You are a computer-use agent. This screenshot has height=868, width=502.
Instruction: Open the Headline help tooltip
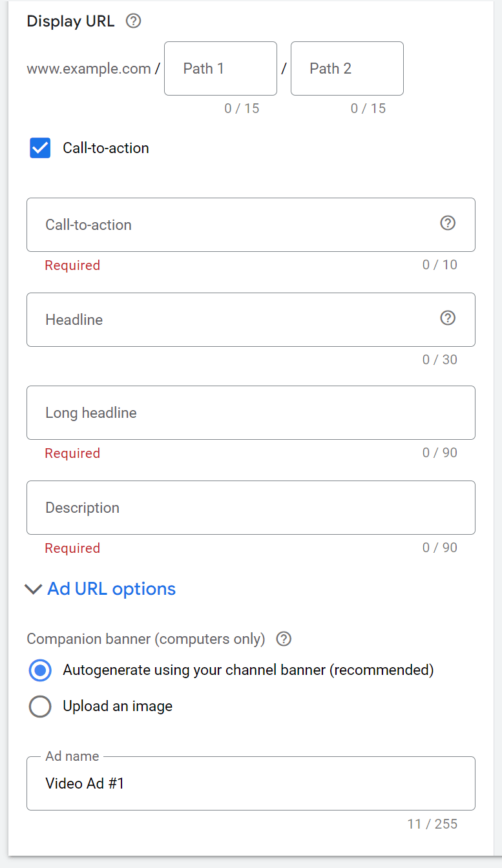[448, 318]
